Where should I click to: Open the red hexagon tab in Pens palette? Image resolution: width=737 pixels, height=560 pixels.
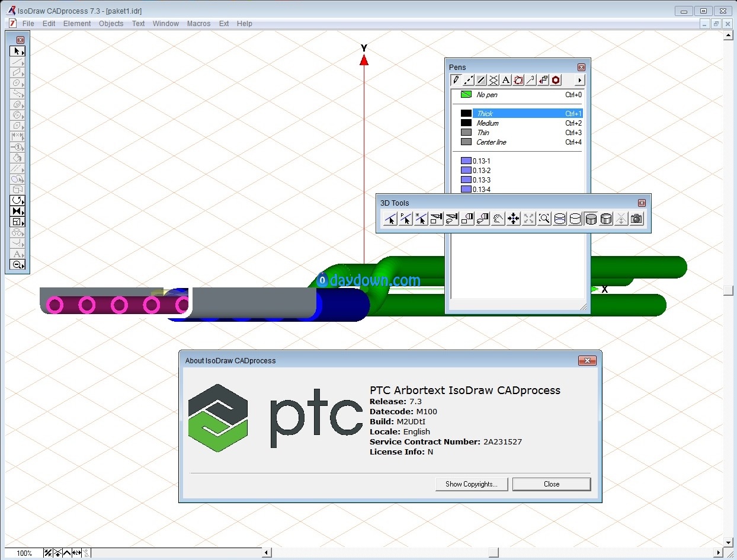coord(556,80)
